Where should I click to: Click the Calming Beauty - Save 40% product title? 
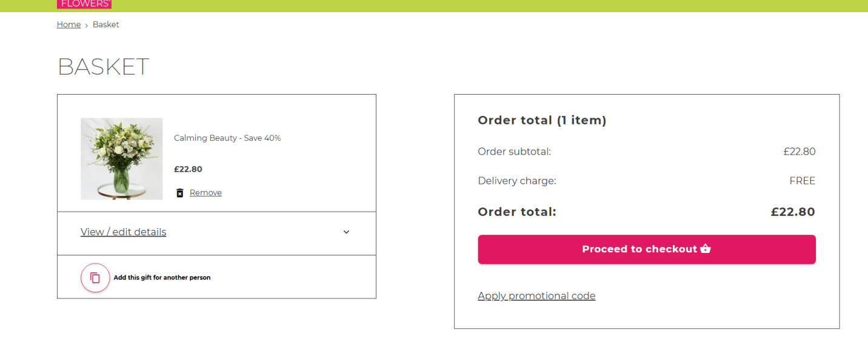pyautogui.click(x=227, y=138)
